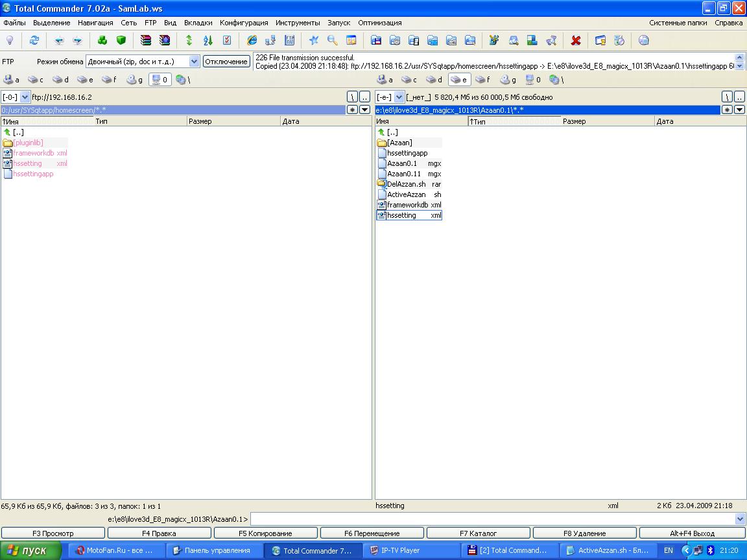Select drive a in right drive bar
Screen dimensions: 747x560
pyautogui.click(x=385, y=80)
